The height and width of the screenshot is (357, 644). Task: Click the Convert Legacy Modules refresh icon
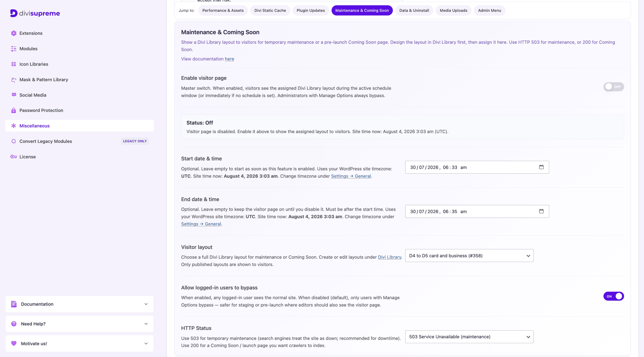click(14, 141)
